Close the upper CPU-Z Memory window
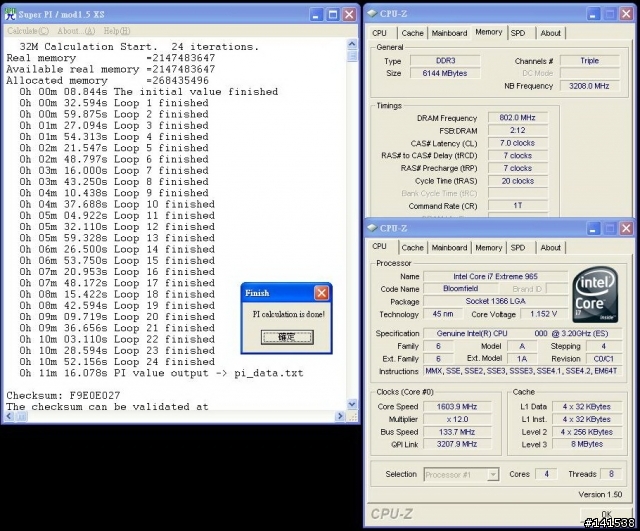Screen dimensions: 640x531 coord(626,14)
